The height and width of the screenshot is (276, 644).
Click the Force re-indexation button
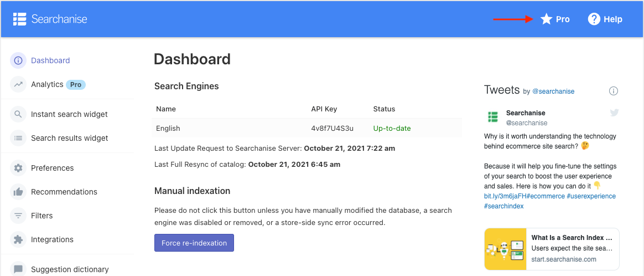(x=194, y=243)
